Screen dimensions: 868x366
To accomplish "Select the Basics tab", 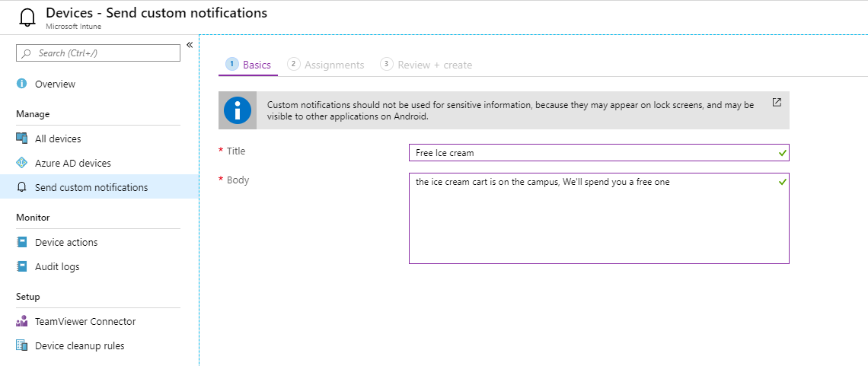I will pos(249,65).
